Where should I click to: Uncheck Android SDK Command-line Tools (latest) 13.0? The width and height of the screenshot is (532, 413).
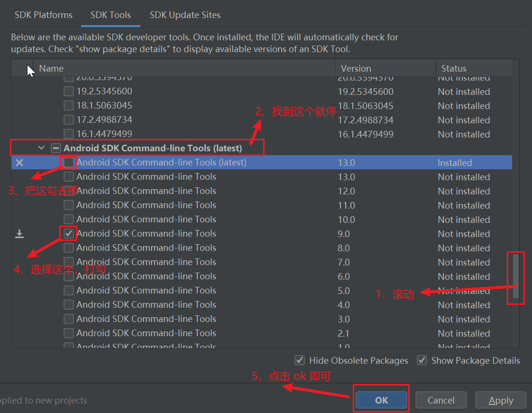tap(69, 163)
